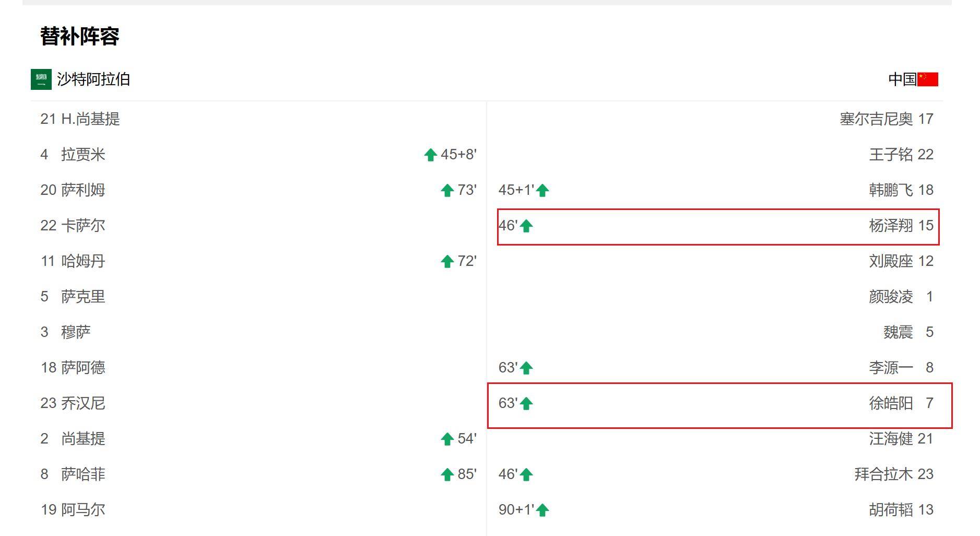This screenshot has width=980, height=536.
Task: Select the 中国 team name
Action: [902, 79]
